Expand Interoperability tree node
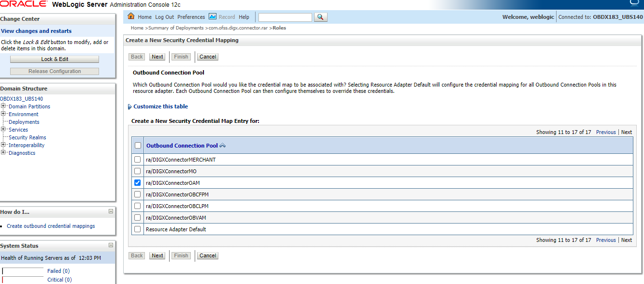This screenshot has height=284, width=644. coord(3,145)
